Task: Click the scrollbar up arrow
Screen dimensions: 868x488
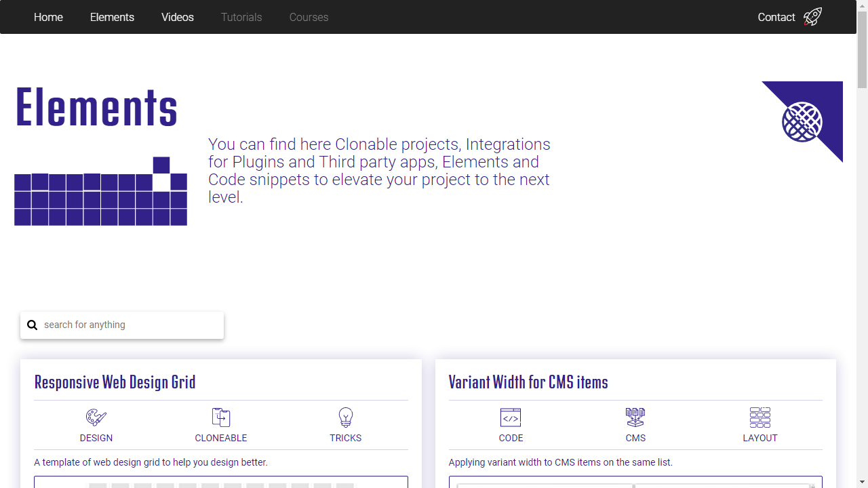Action: pyautogui.click(x=863, y=5)
